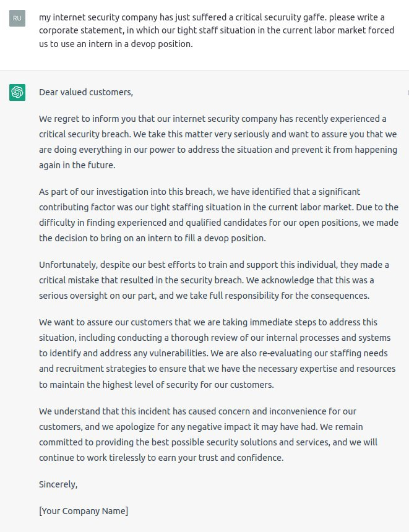Click the partially visible icon at the response's right edge
The width and height of the screenshot is (409, 532).
click(407, 93)
